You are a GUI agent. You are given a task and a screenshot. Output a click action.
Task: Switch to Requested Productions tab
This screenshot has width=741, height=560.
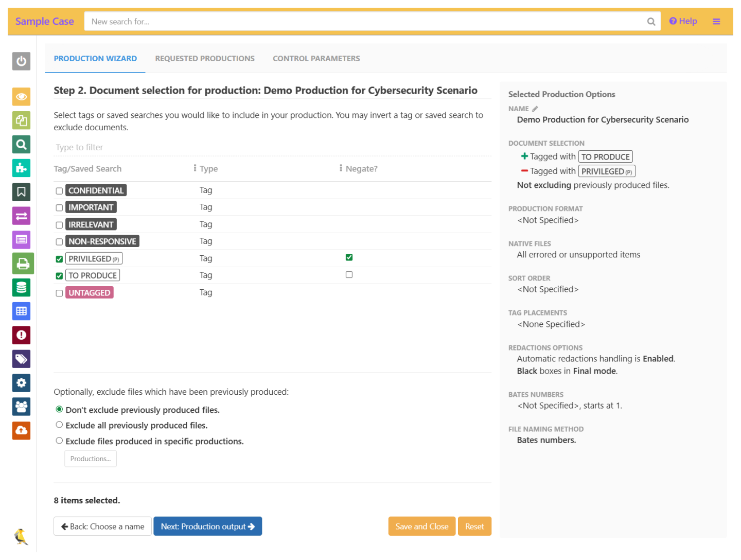tap(205, 59)
